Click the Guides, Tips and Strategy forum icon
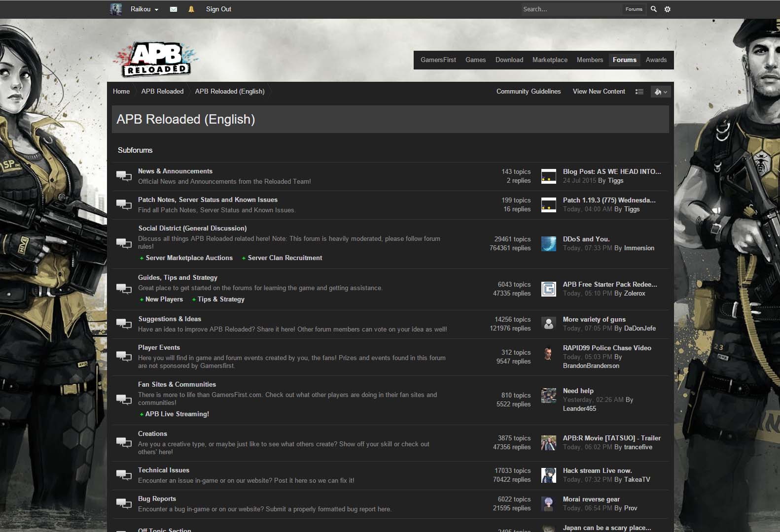780x532 pixels. click(124, 288)
